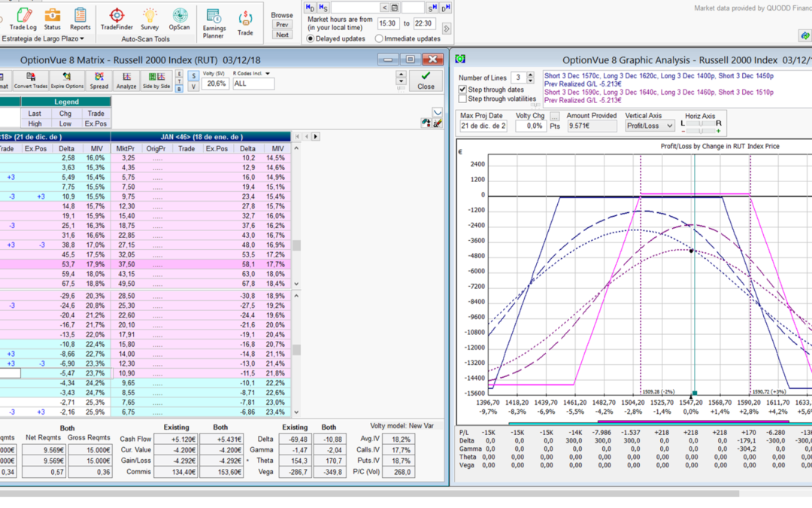Open the Side by Side view
The image size is (812, 508).
[x=156, y=81]
